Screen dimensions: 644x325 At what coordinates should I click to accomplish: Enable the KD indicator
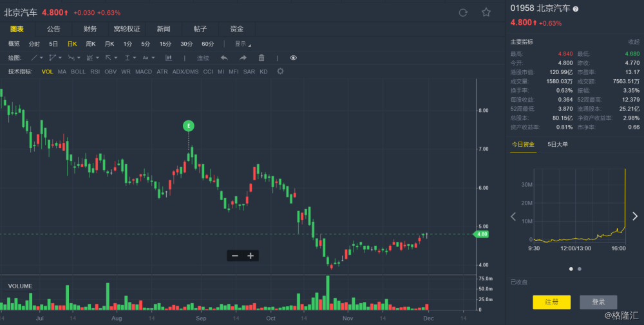pos(263,72)
